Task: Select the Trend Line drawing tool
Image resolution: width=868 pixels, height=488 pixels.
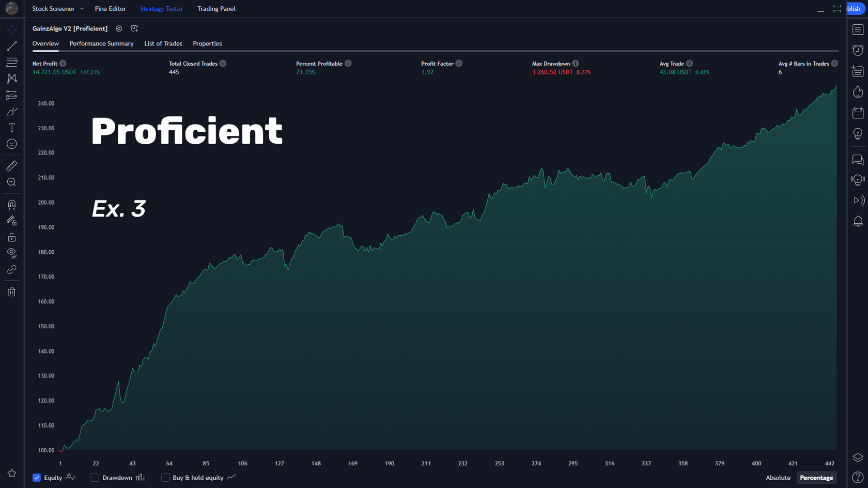Action: (x=11, y=47)
